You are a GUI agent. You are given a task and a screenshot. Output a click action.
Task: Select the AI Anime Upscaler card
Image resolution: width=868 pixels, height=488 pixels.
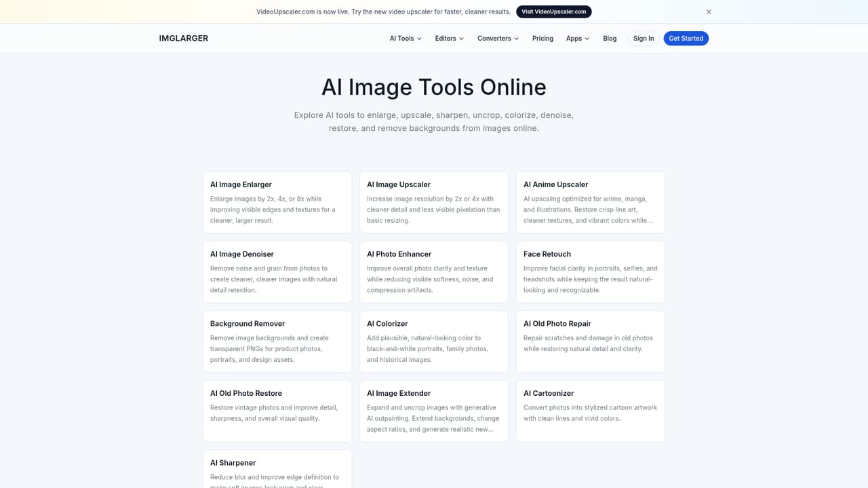[591, 202]
